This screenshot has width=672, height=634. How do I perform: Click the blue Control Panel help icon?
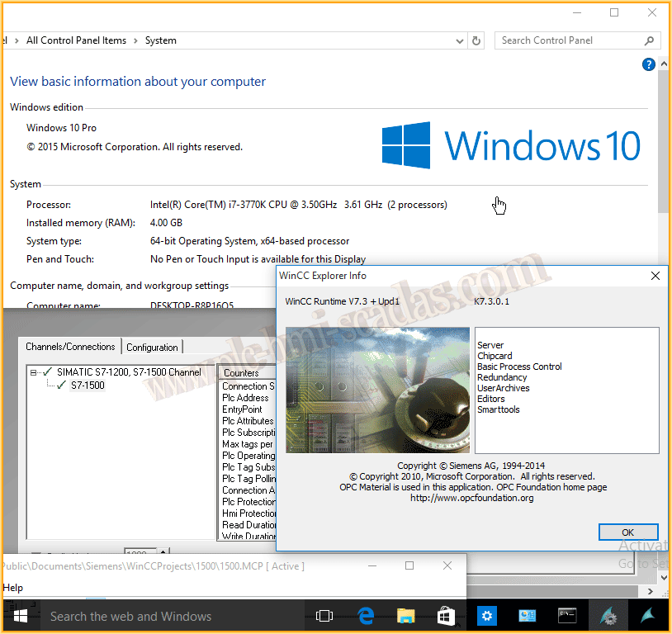tap(649, 64)
